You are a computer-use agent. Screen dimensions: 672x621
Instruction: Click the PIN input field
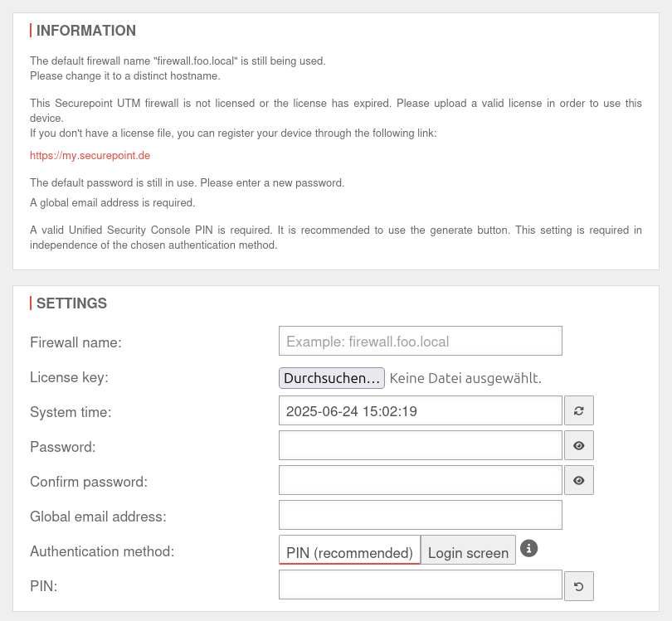[420, 585]
